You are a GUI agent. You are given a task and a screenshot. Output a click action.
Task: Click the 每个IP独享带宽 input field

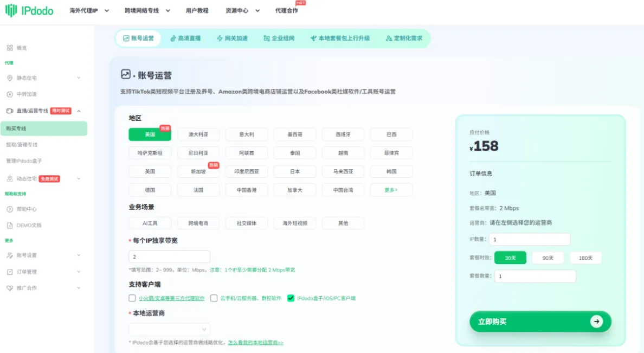point(169,257)
